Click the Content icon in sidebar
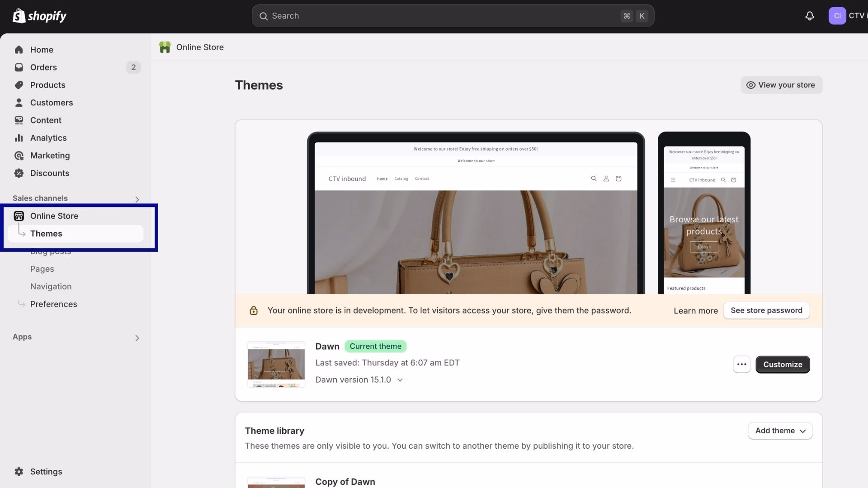 point(19,120)
